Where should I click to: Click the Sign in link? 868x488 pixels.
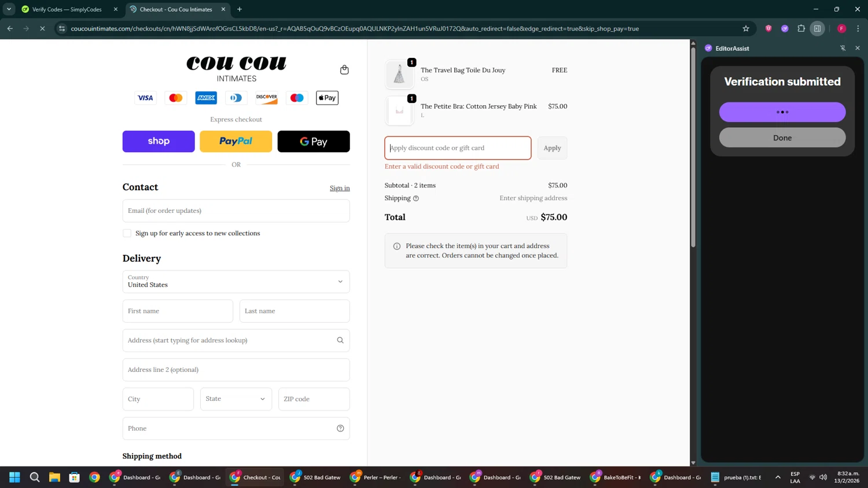pos(340,188)
